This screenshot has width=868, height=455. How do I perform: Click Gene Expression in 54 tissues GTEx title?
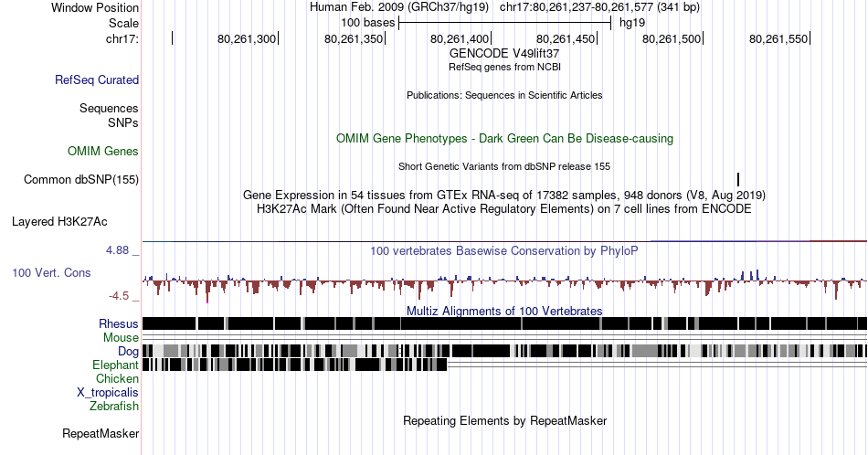pyautogui.click(x=504, y=195)
